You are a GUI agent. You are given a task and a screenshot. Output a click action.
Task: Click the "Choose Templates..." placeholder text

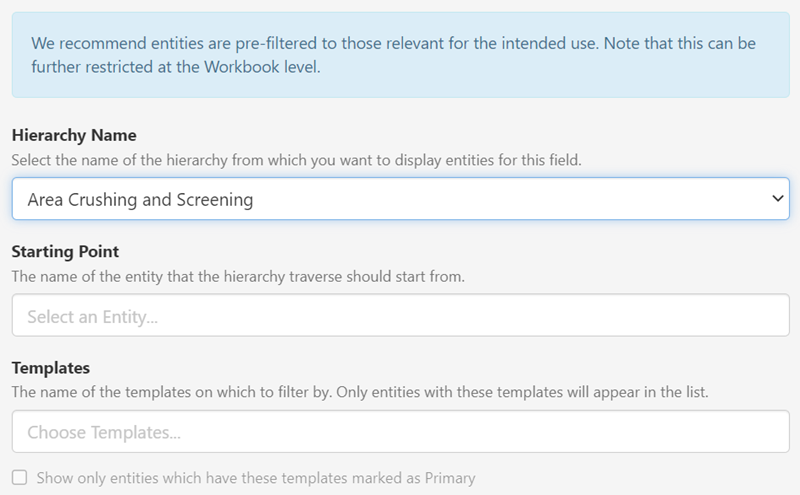tap(104, 434)
